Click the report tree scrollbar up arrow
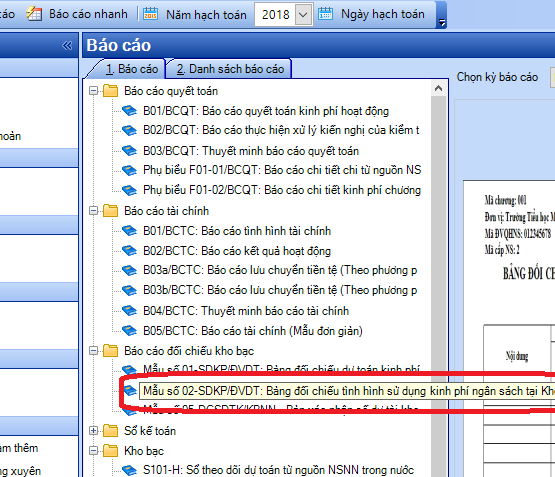 [x=438, y=88]
